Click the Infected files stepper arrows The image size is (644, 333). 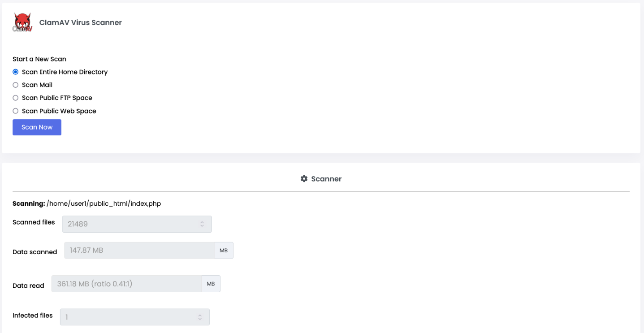tap(200, 317)
